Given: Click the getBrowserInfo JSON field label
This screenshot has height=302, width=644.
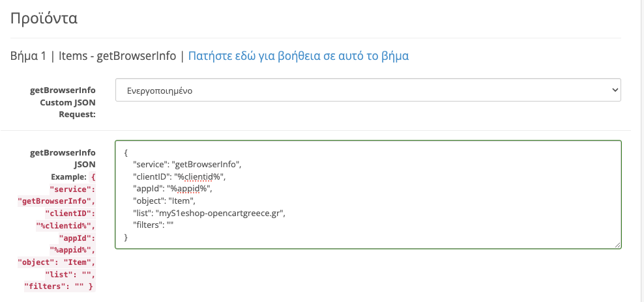Looking at the screenshot, I should tap(63, 158).
